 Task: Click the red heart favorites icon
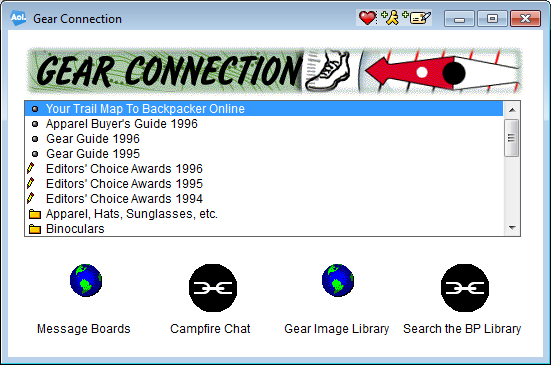[x=367, y=18]
